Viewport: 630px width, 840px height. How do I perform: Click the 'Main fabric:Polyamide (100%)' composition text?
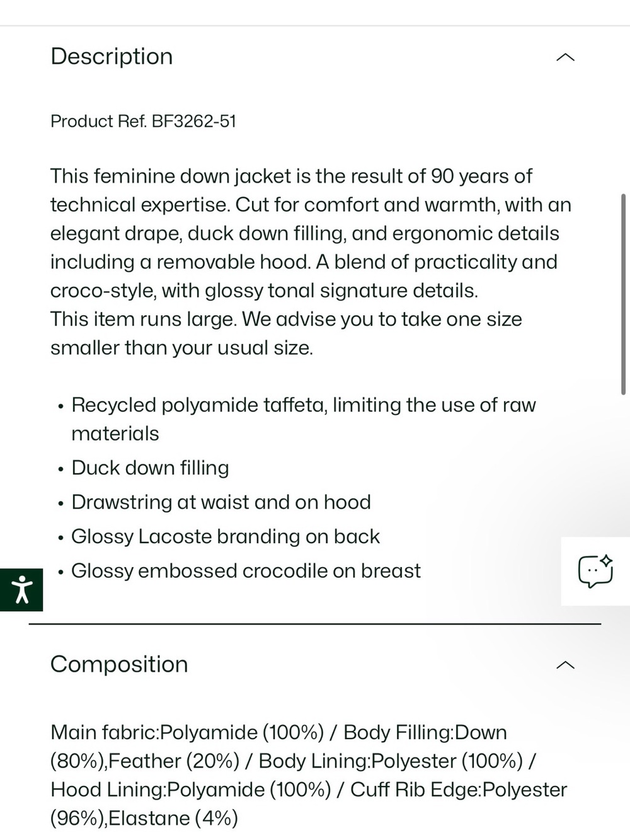(x=187, y=732)
